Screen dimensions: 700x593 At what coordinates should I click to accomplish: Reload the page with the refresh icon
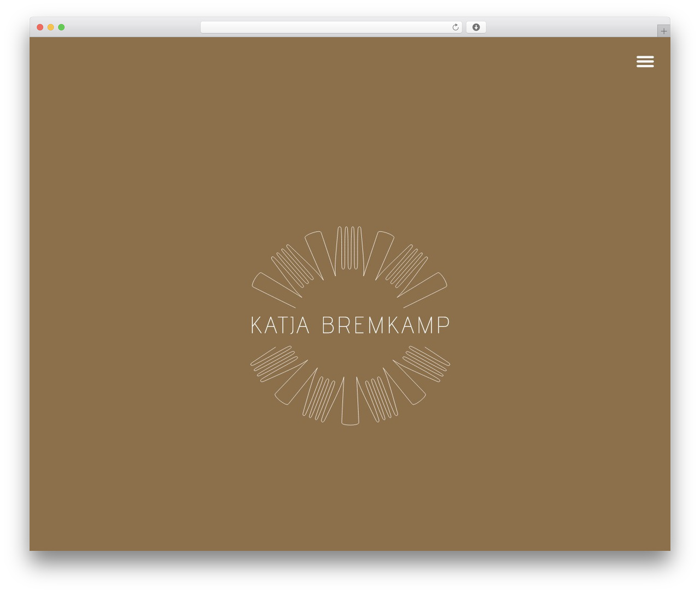coord(455,27)
